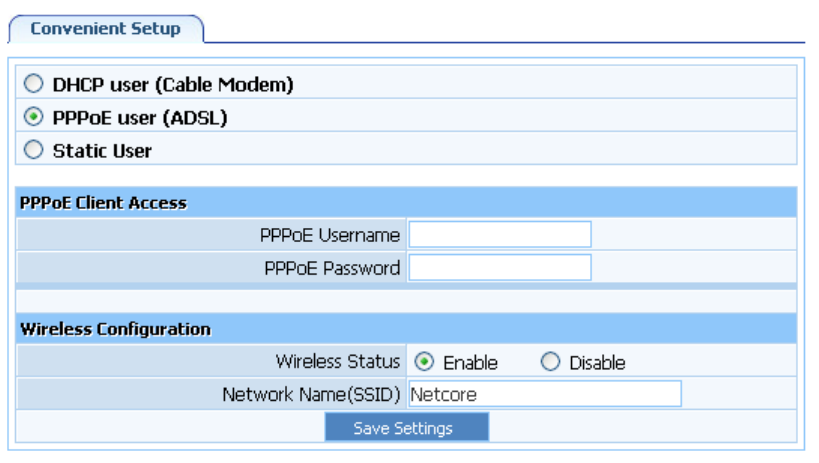Image resolution: width=819 pixels, height=463 pixels.
Task: Click the Wireless Configuration section header
Action: 115,329
